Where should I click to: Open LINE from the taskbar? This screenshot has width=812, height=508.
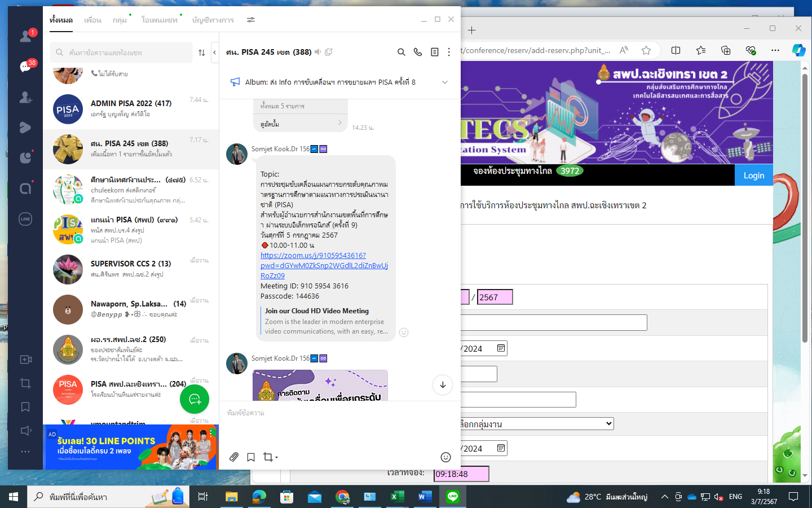(x=453, y=497)
